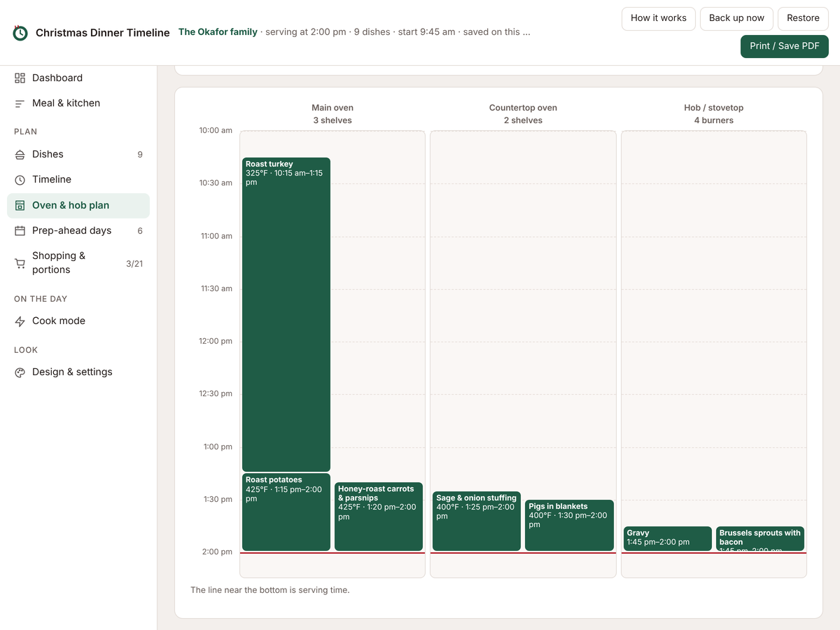This screenshot has width=840, height=630.
Task: Open the Dishes list
Action: [78, 155]
